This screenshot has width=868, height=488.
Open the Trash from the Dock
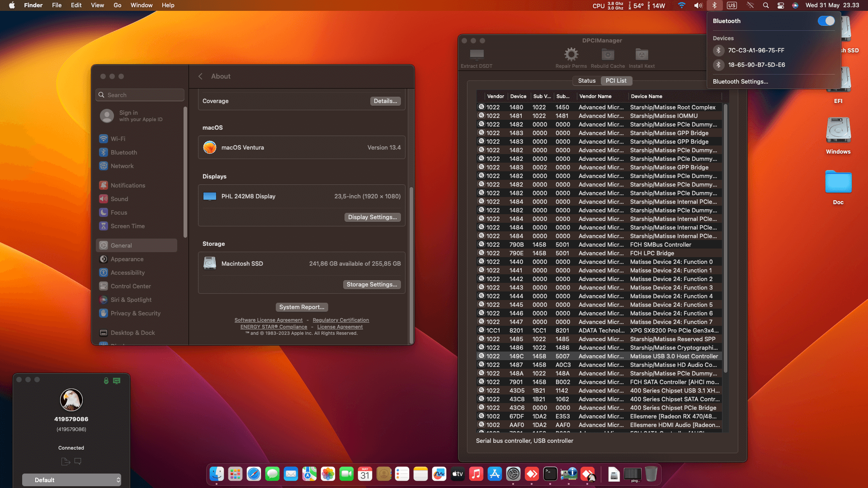click(x=651, y=474)
